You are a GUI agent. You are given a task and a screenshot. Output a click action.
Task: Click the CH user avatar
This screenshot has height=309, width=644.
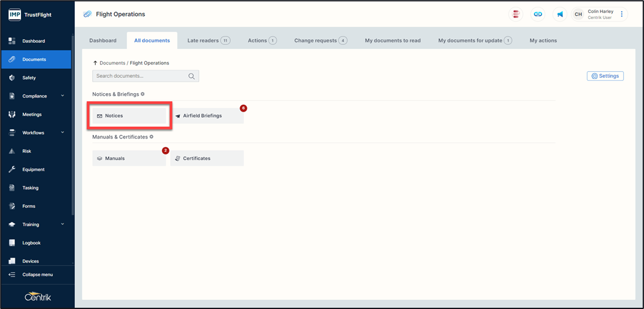tap(578, 14)
